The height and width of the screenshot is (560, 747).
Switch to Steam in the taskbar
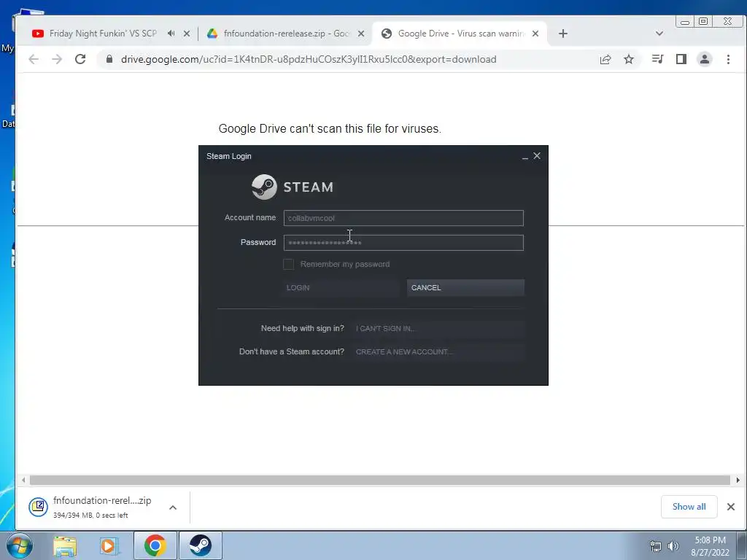tap(201, 545)
